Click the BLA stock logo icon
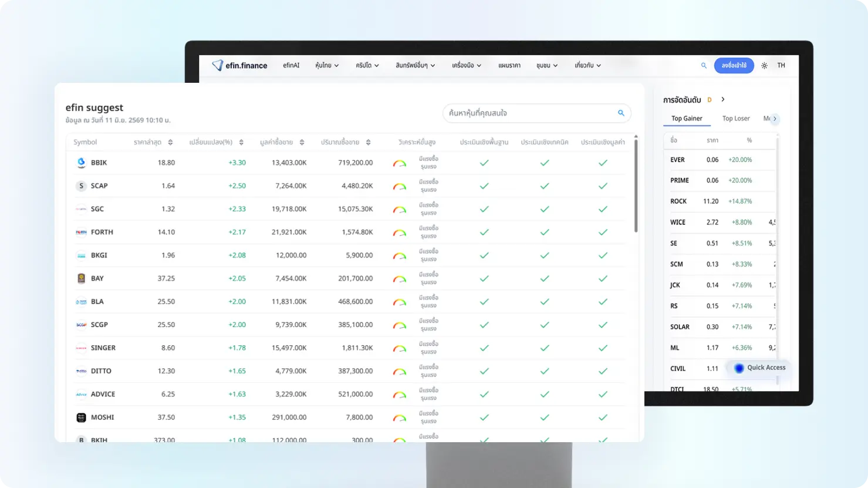 tap(81, 302)
